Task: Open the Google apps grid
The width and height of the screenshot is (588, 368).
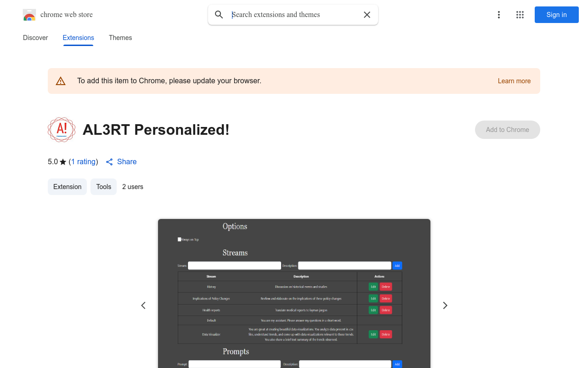Action: point(520,15)
